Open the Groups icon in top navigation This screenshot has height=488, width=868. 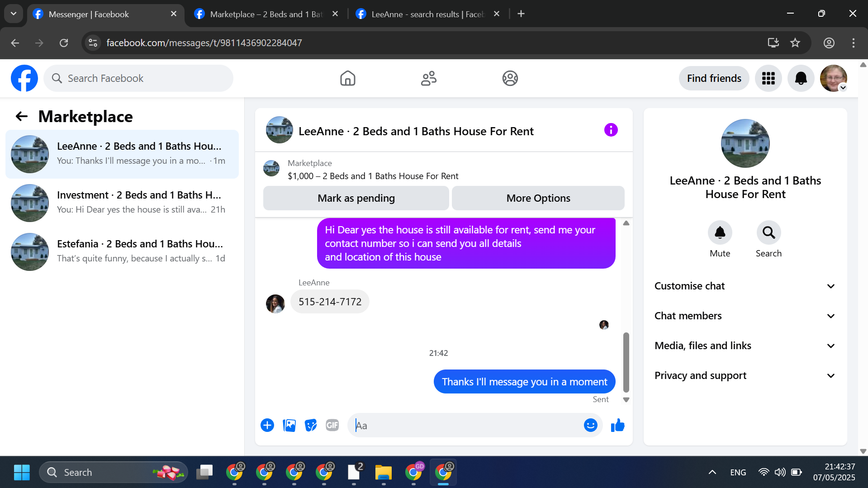(510, 78)
